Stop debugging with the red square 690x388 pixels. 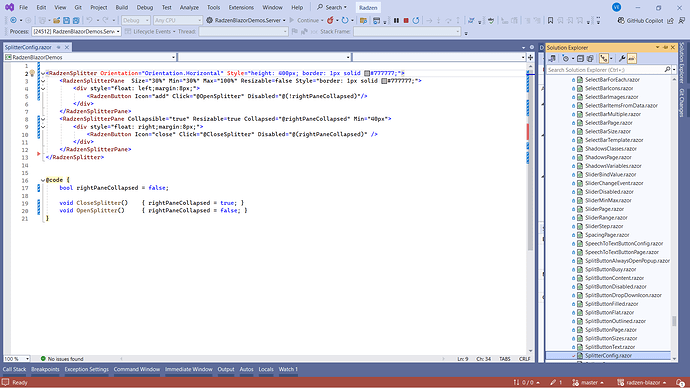(x=406, y=20)
